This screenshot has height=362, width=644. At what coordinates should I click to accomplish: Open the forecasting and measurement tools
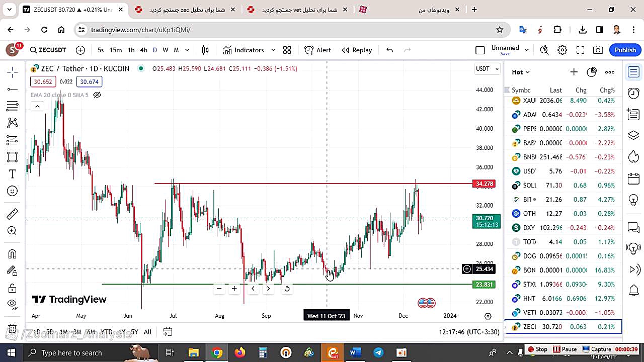[13, 140]
